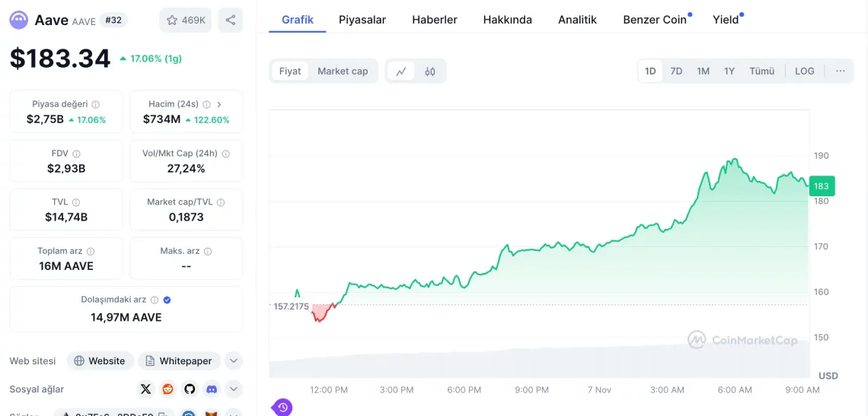This screenshot has height=416, width=868.
Task: Expand the Sosyal ağlar dropdown
Action: pos(234,389)
